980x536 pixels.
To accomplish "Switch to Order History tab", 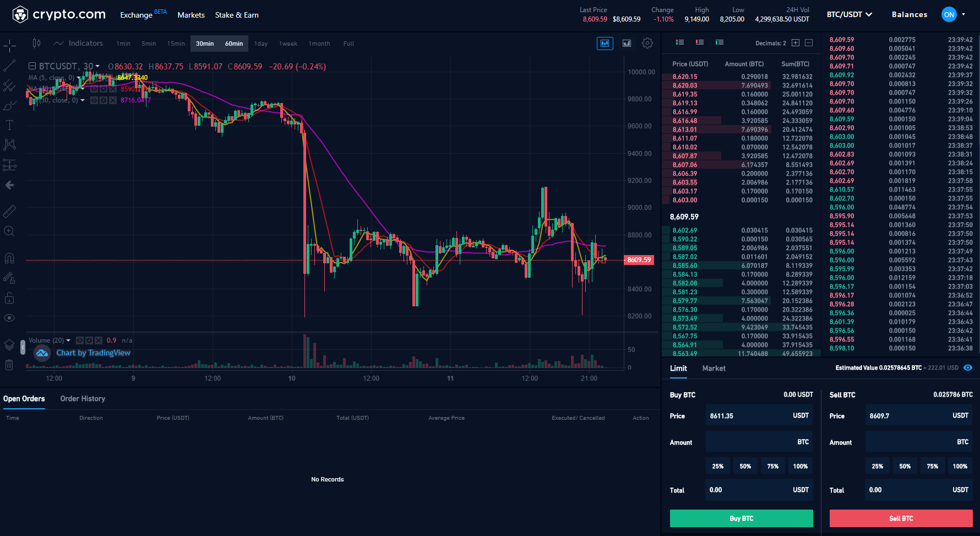I will pyautogui.click(x=83, y=399).
